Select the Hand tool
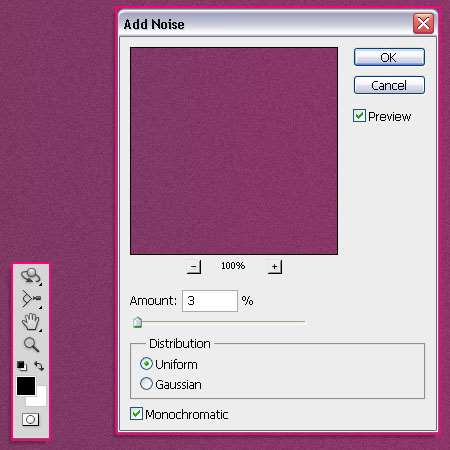 31,322
